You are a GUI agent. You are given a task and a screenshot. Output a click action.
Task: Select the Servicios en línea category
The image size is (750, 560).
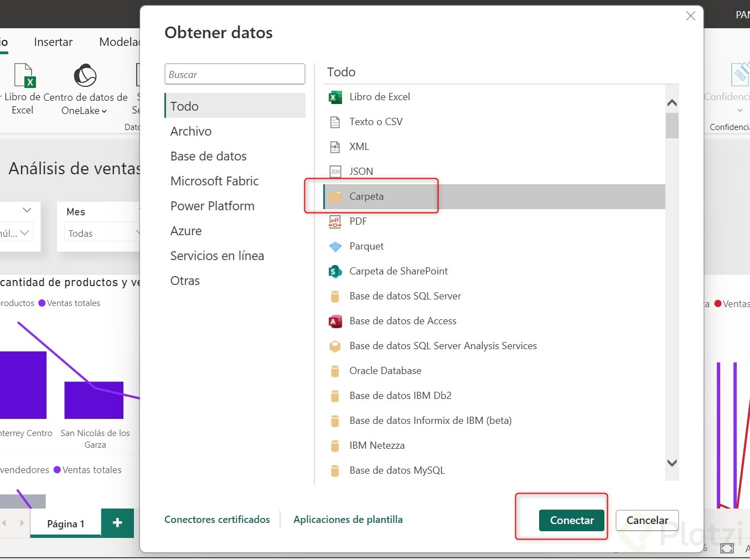click(218, 256)
